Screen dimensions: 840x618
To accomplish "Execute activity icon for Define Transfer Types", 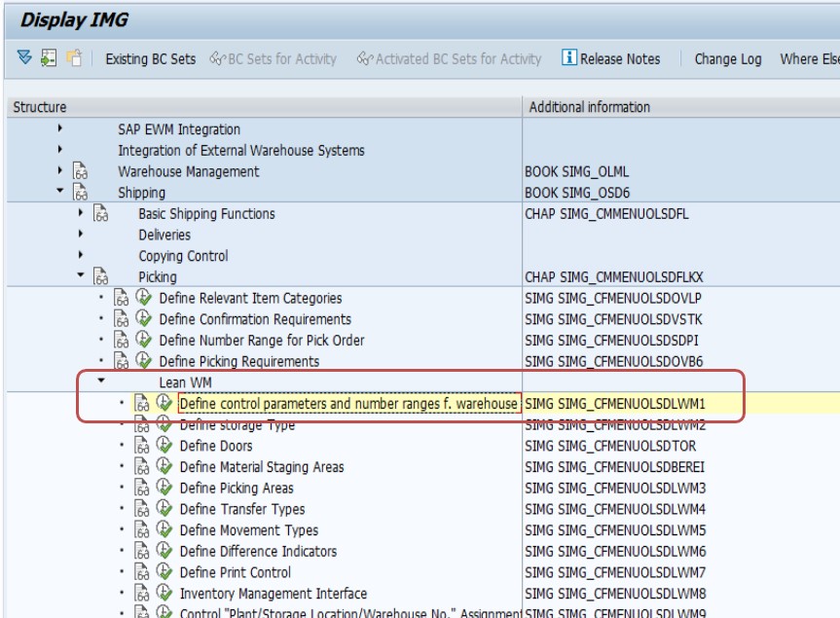I will point(164,508).
